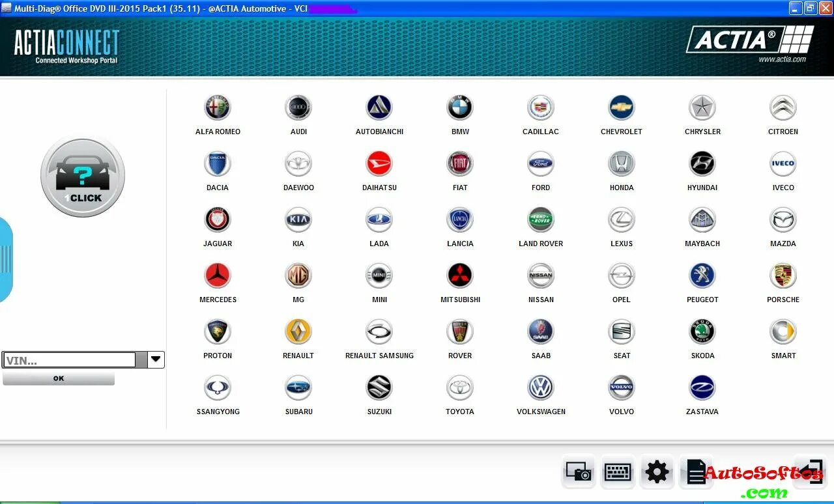834x504 pixels.
Task: Choose the Opel lightning logo
Action: pyautogui.click(x=622, y=275)
